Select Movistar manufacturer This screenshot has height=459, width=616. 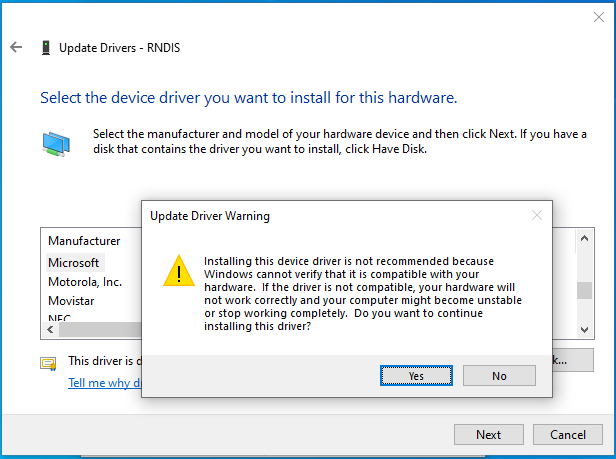pyautogui.click(x=71, y=301)
